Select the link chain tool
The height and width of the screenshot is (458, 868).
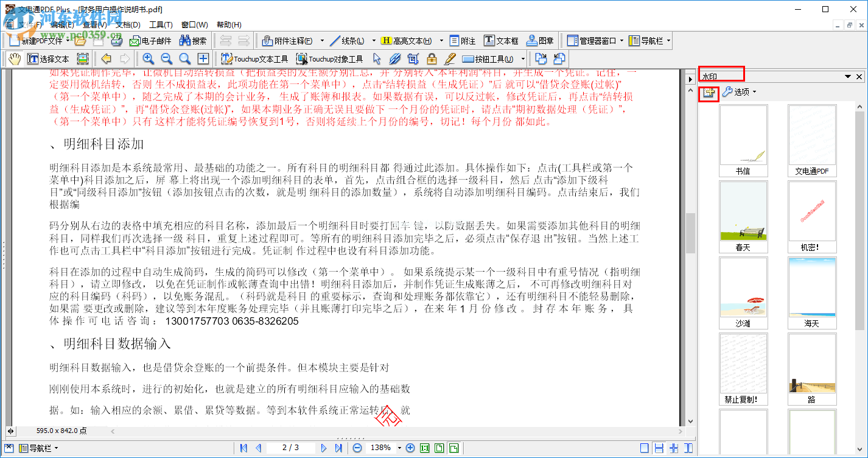(x=395, y=59)
